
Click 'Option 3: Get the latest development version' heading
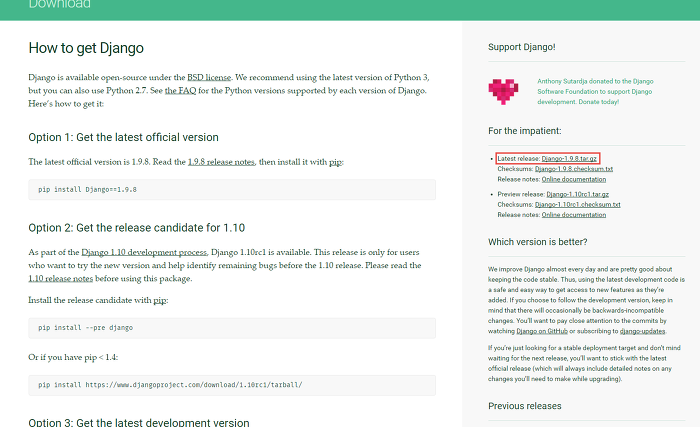139,422
